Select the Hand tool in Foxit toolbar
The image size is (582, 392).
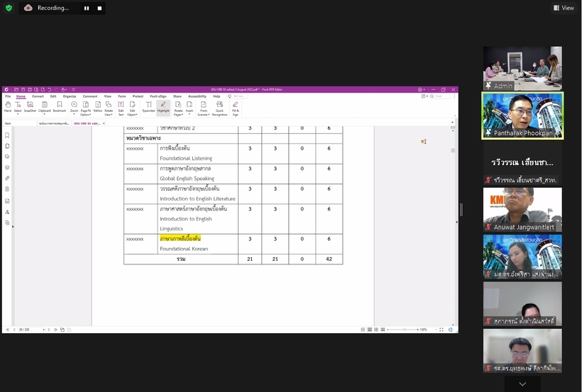[x=8, y=107]
